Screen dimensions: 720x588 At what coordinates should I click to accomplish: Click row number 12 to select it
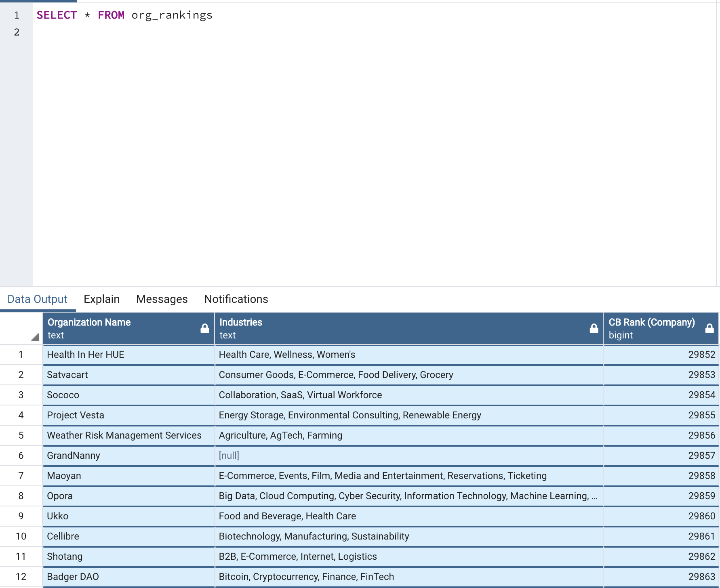pyautogui.click(x=21, y=577)
